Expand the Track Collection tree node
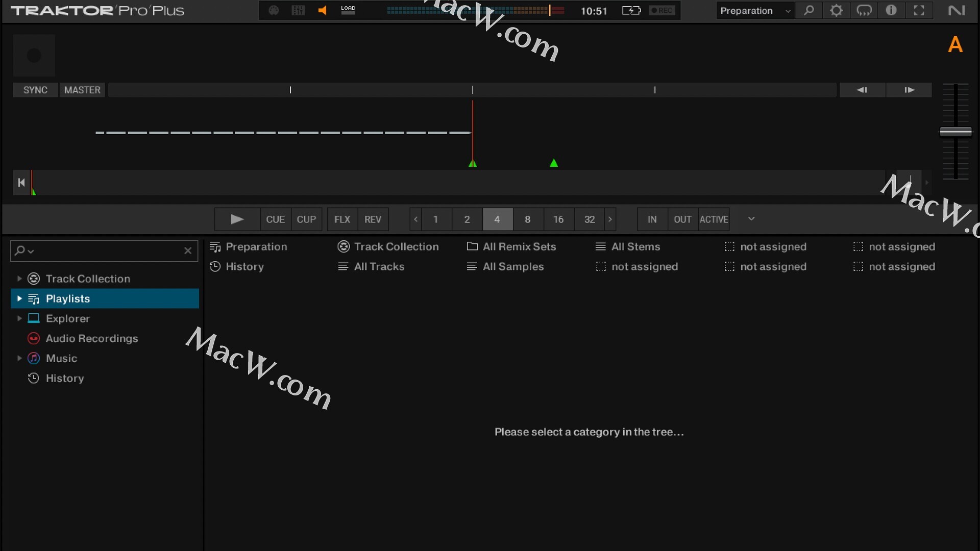Viewport: 980px width, 551px height. [19, 279]
